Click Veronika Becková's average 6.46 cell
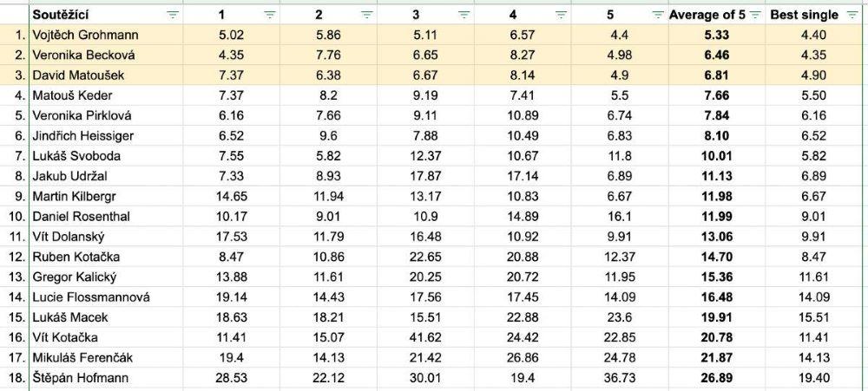Screen dimensions: 868x391 [716, 55]
